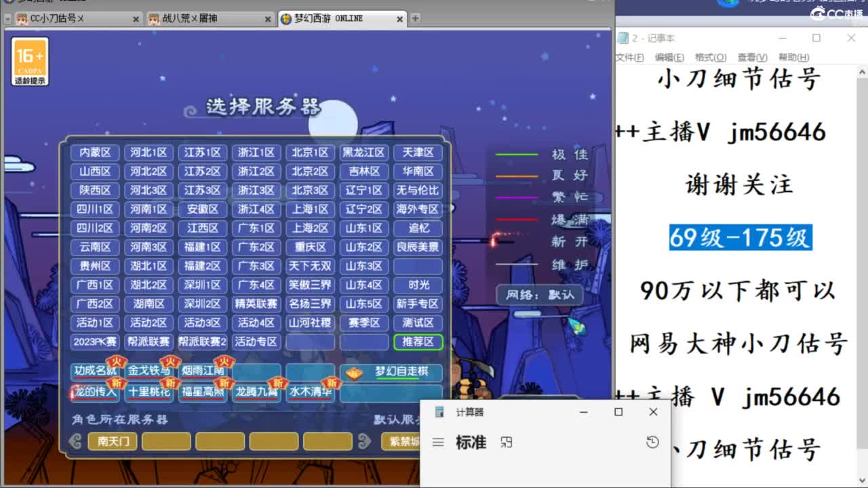Pick the 广东3区 server region
This screenshot has height=488, width=868.
pyautogui.click(x=256, y=266)
